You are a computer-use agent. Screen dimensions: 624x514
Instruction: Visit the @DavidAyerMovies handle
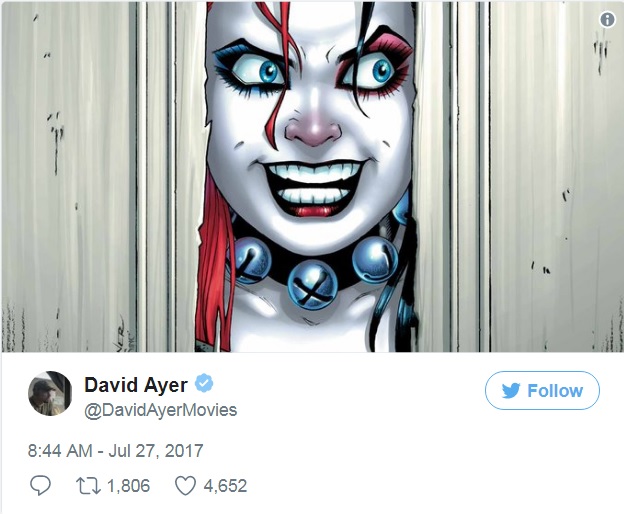160,410
